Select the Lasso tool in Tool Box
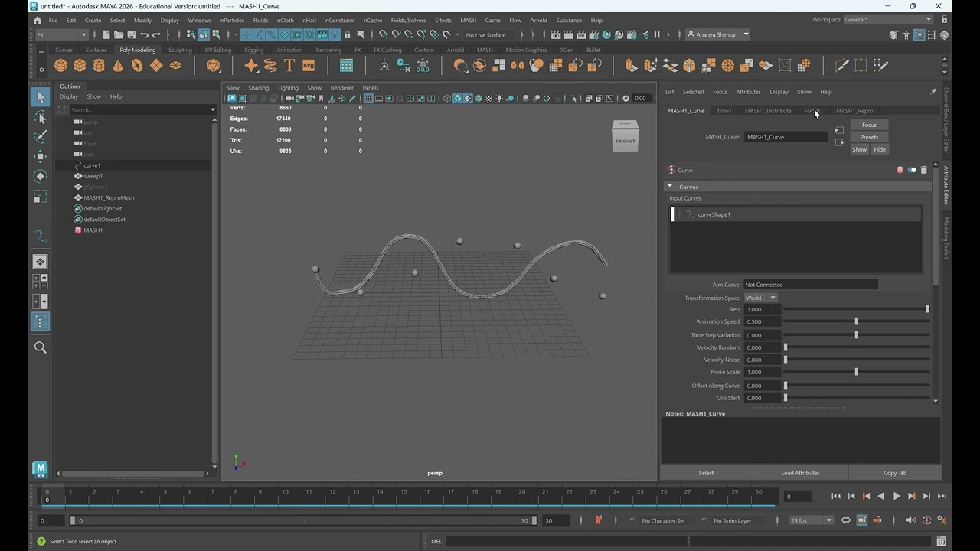The width and height of the screenshot is (980, 551). (40, 117)
